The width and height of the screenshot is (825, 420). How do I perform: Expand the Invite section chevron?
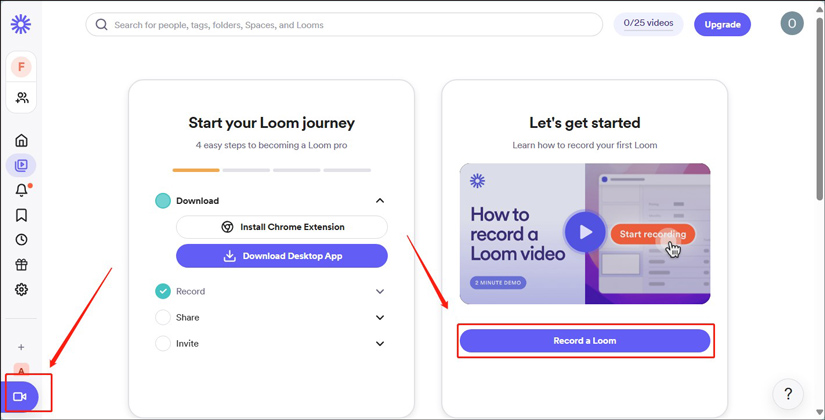(380, 344)
